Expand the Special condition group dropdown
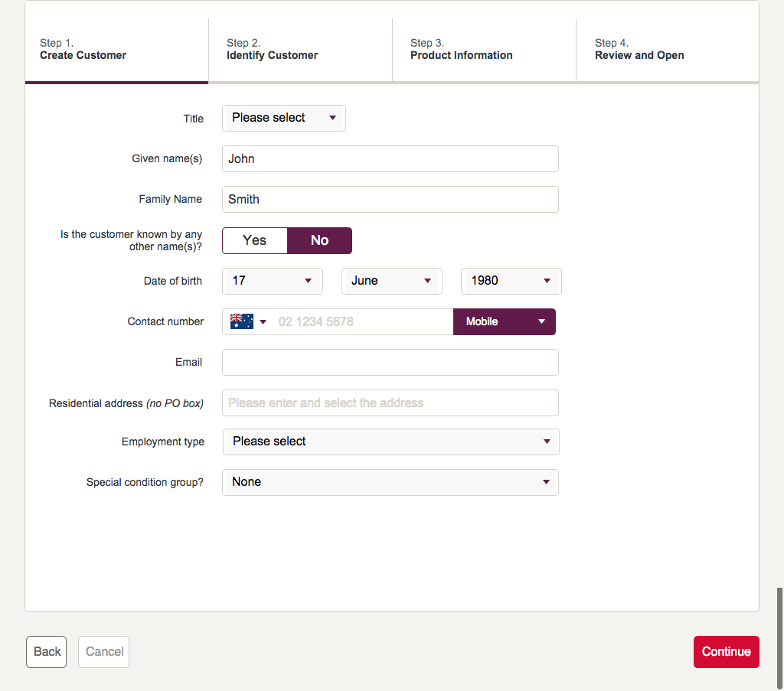The width and height of the screenshot is (784, 691). click(390, 482)
